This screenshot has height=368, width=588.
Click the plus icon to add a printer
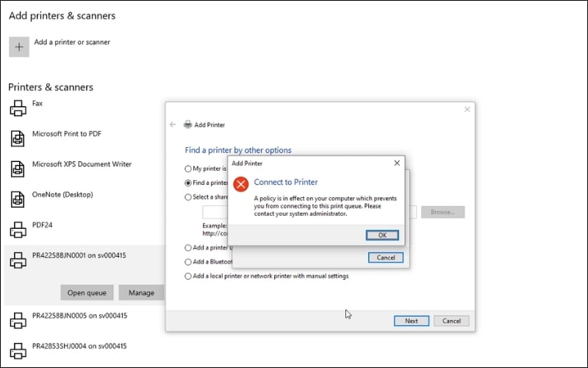(x=19, y=46)
